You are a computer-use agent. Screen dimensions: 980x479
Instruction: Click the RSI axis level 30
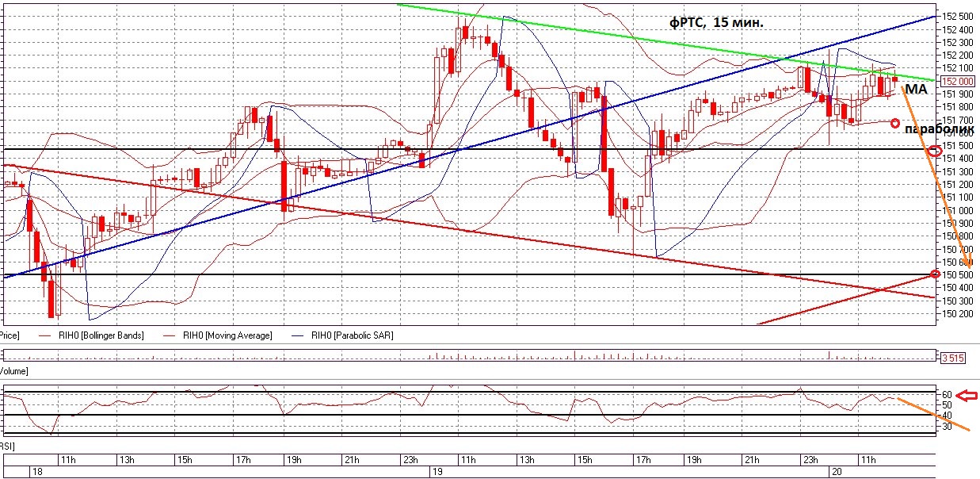(x=947, y=427)
